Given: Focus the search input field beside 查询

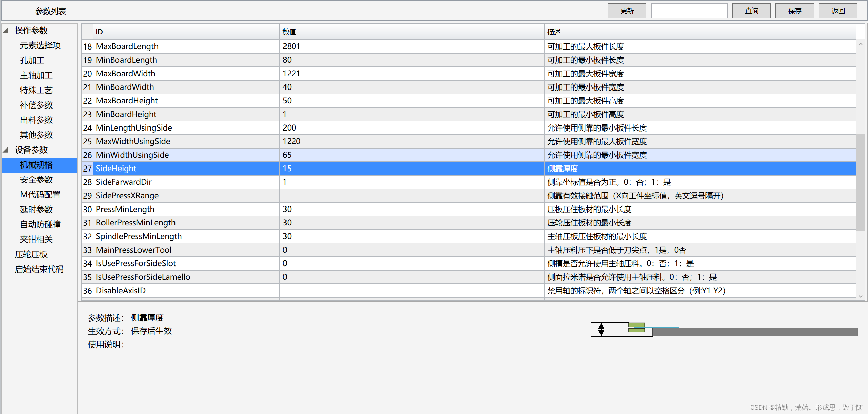Looking at the screenshot, I should (689, 11).
